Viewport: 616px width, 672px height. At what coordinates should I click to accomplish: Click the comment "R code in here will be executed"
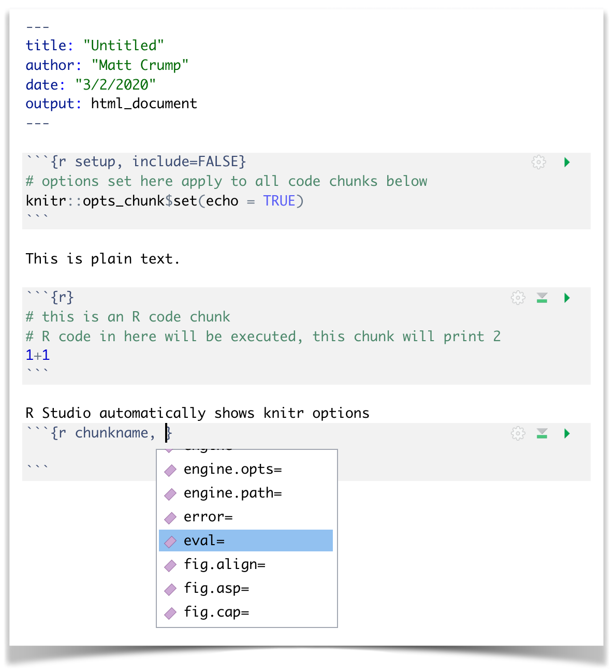pos(263,337)
